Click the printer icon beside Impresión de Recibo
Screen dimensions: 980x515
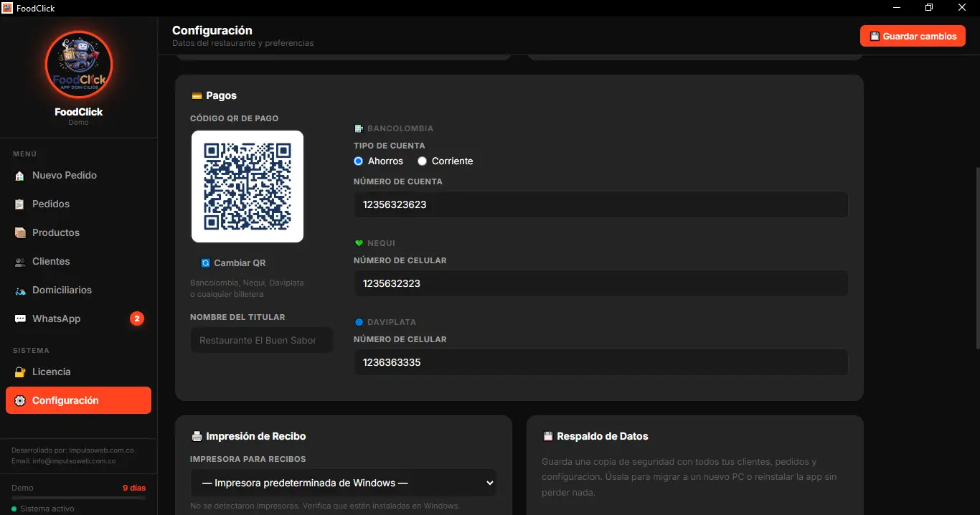(197, 436)
